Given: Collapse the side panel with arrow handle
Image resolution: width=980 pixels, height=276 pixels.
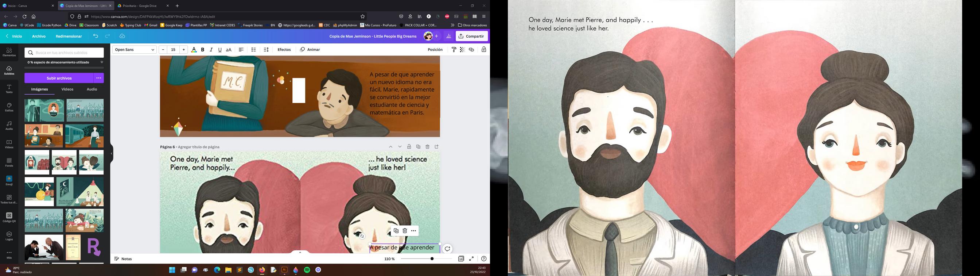Looking at the screenshot, I should [112, 154].
